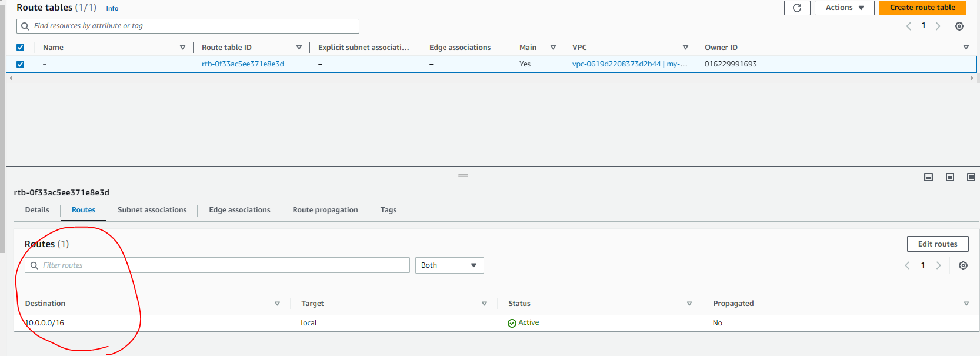
Task: Click the horizontal scrollbar right arrow
Action: [972, 78]
